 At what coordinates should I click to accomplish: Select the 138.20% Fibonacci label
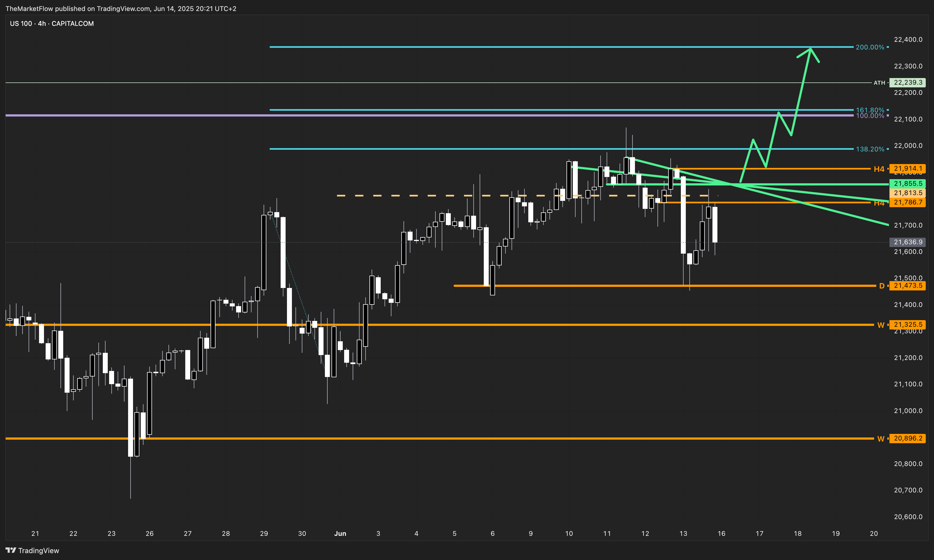(870, 149)
